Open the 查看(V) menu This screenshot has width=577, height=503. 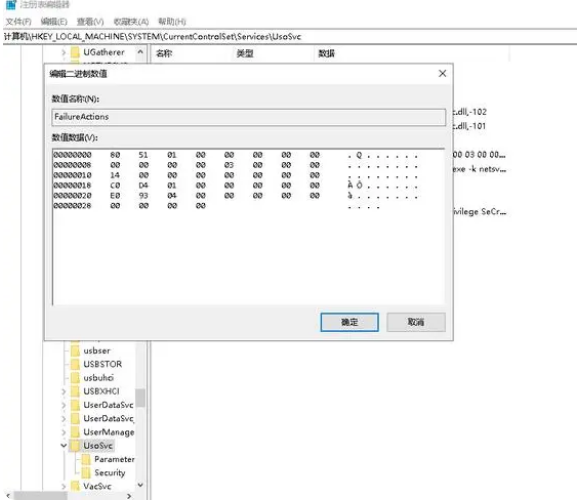(91, 22)
